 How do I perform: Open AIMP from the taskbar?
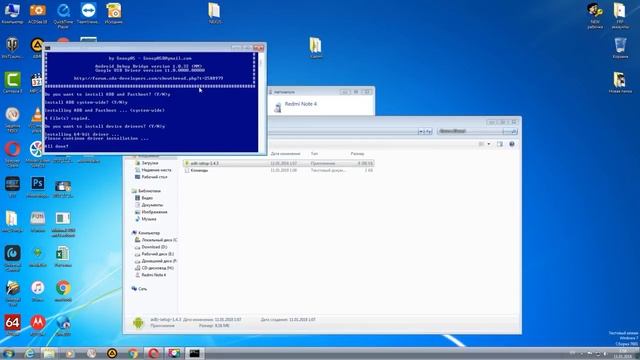(x=112, y=353)
